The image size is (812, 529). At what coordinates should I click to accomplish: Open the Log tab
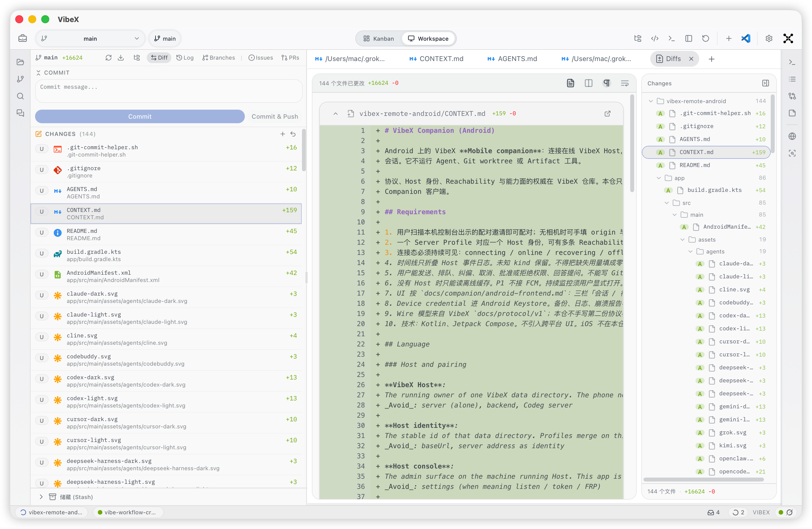tap(185, 58)
